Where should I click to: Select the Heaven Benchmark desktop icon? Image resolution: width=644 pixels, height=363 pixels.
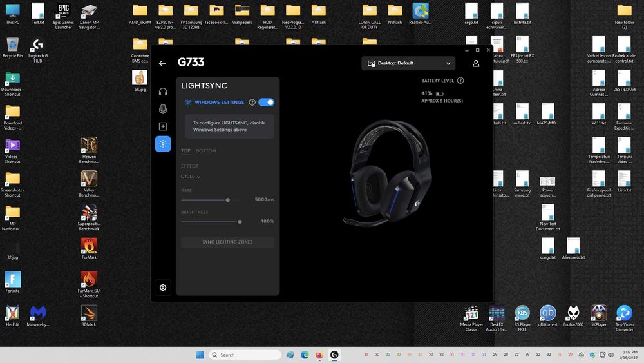point(89,150)
